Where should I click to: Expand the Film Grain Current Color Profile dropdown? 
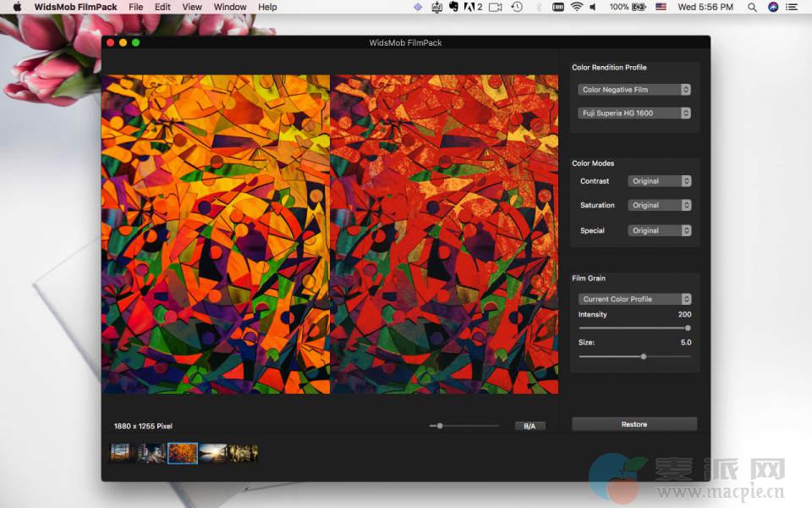point(634,299)
